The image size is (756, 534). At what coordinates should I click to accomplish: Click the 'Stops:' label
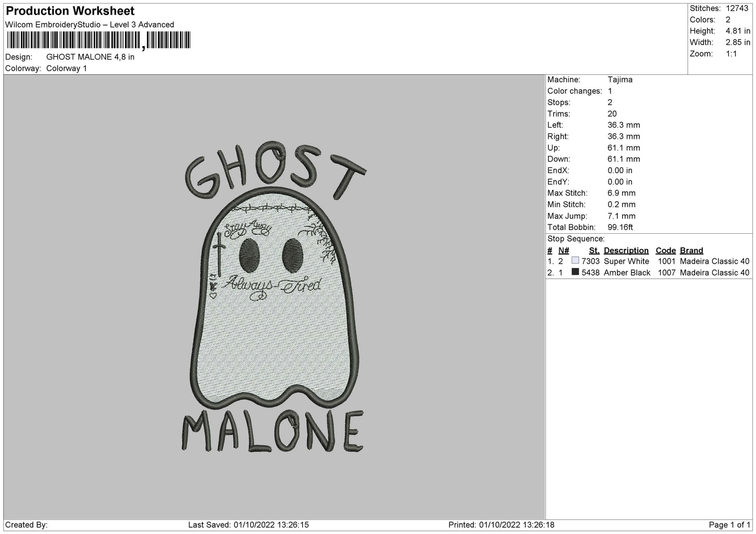[559, 103]
